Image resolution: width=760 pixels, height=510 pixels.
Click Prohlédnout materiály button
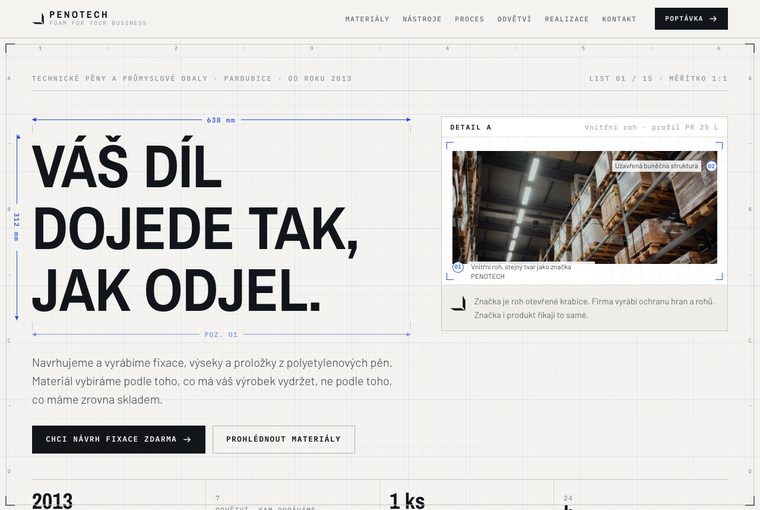[284, 439]
